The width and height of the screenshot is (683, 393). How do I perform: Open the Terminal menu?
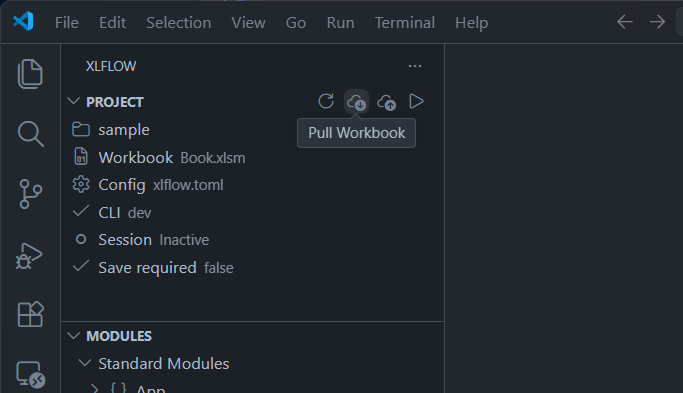click(x=405, y=23)
